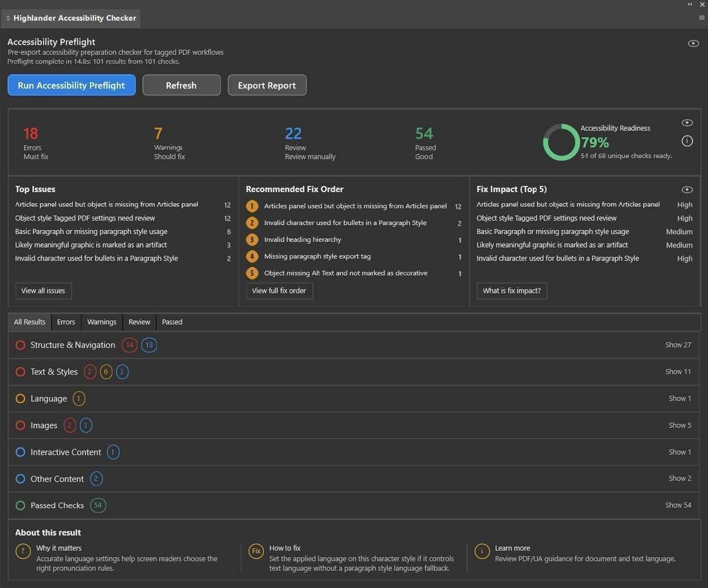Click the blue 3 badge on Images
Viewport: 708px width, 588px height.
pyautogui.click(x=86, y=425)
